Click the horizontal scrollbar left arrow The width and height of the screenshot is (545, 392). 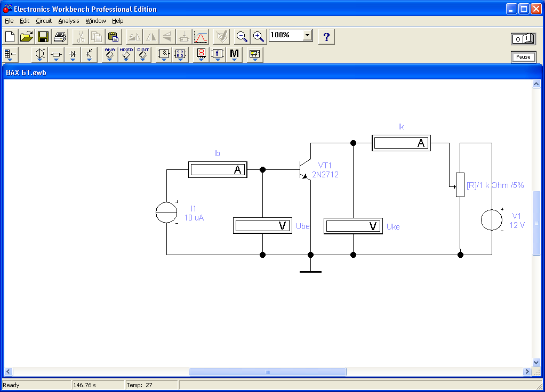[9, 372]
